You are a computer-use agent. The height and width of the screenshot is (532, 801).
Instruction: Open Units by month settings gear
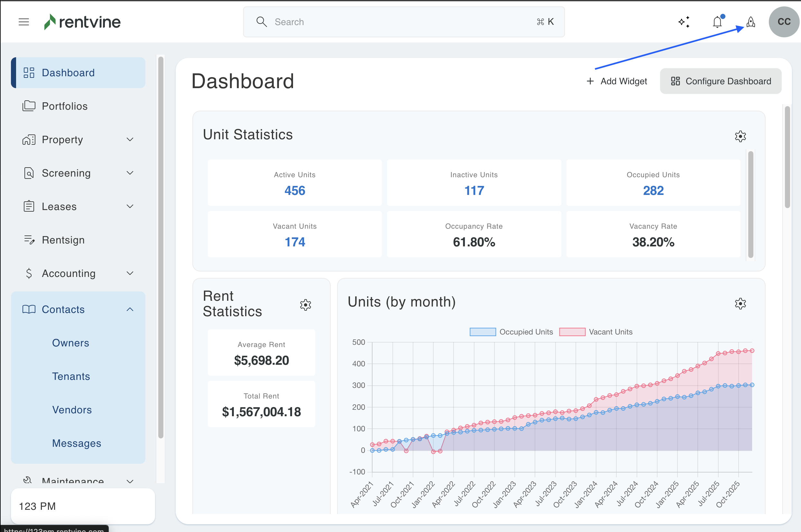(740, 303)
